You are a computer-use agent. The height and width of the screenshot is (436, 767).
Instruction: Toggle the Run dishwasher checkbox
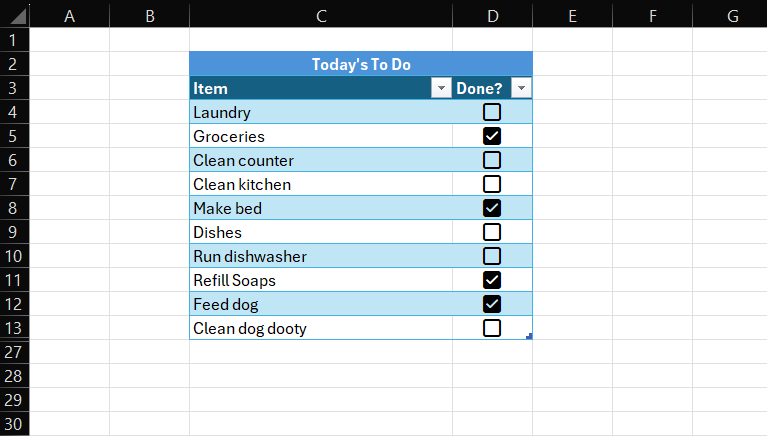point(492,256)
